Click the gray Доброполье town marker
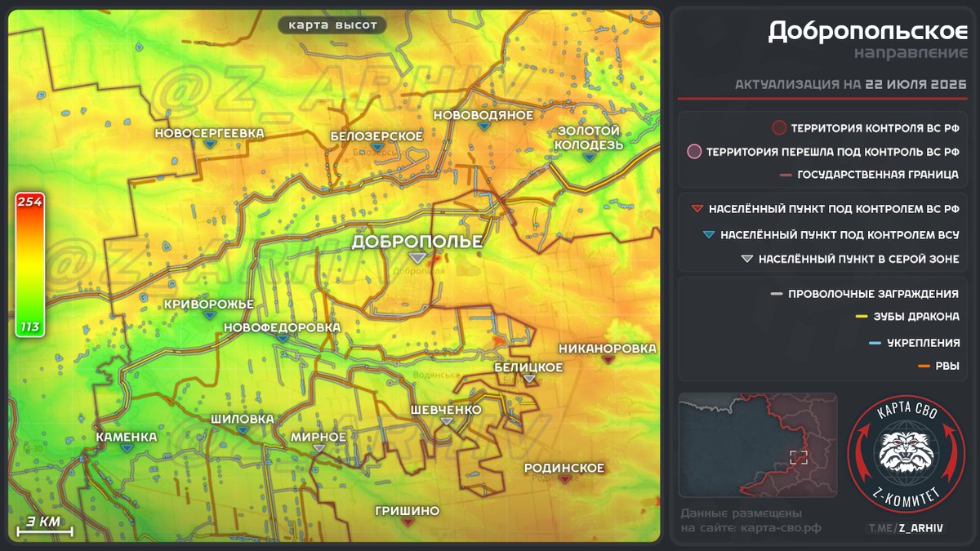This screenshot has width=980, height=551. click(x=417, y=258)
